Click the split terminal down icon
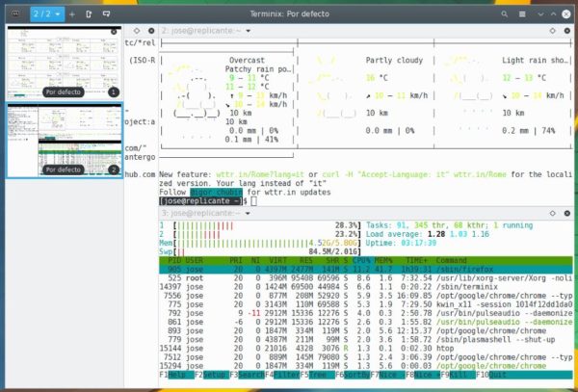The image size is (578, 392). 106,14
